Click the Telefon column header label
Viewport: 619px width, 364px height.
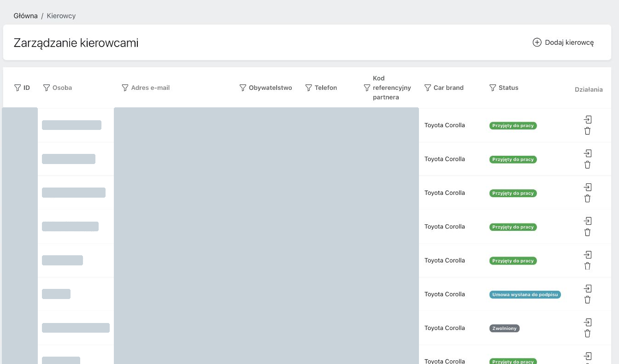pyautogui.click(x=326, y=88)
